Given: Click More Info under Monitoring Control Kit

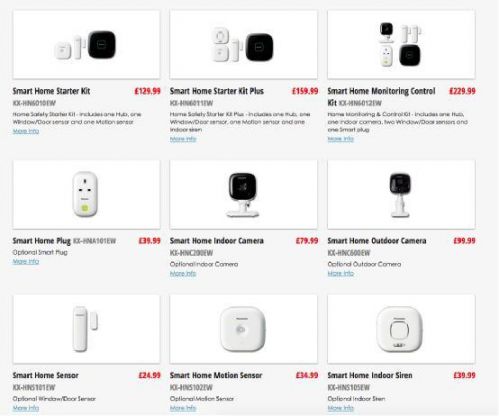Looking at the screenshot, I should point(341,139).
